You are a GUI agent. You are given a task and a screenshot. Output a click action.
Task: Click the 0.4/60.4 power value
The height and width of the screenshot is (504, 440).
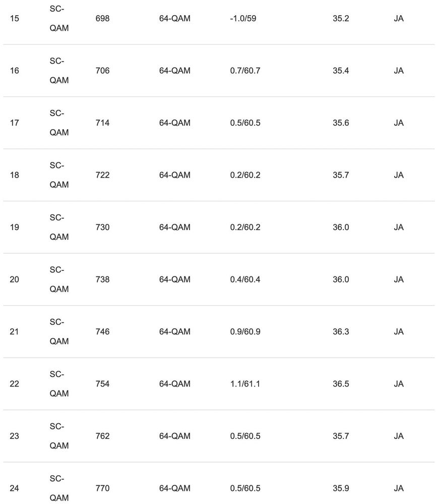[x=245, y=279]
